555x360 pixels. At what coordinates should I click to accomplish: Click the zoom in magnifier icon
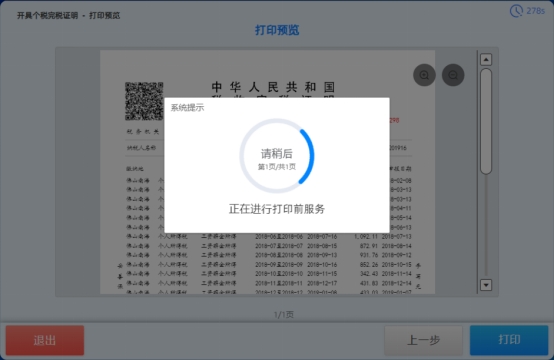(424, 75)
